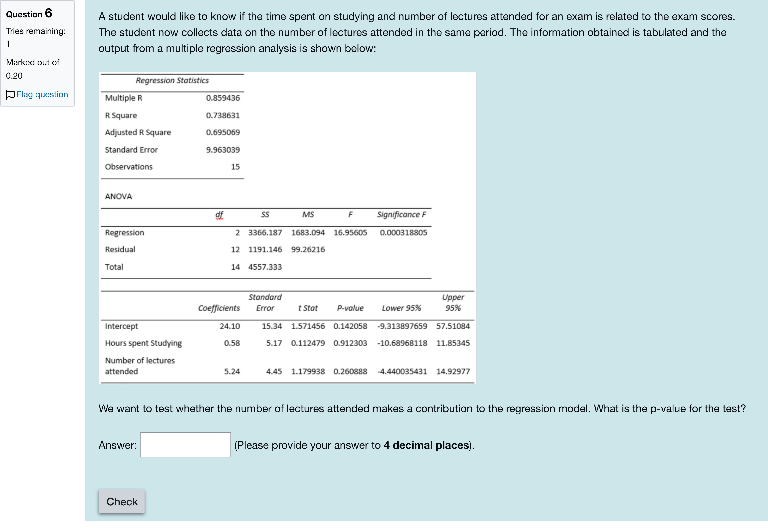Select the F statistic value 16.95605
768x532 pixels.
pyautogui.click(x=350, y=233)
